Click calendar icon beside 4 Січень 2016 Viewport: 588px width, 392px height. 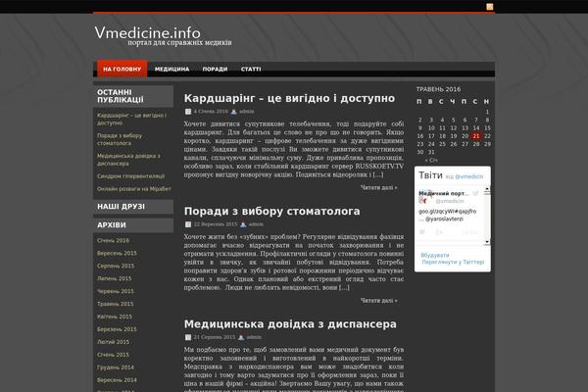(x=188, y=112)
